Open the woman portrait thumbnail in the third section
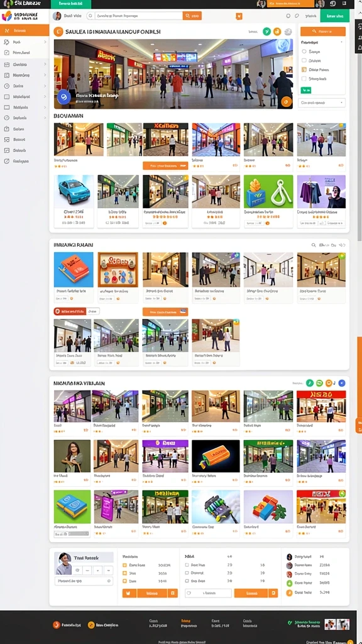The image size is (362, 644). tap(72, 456)
